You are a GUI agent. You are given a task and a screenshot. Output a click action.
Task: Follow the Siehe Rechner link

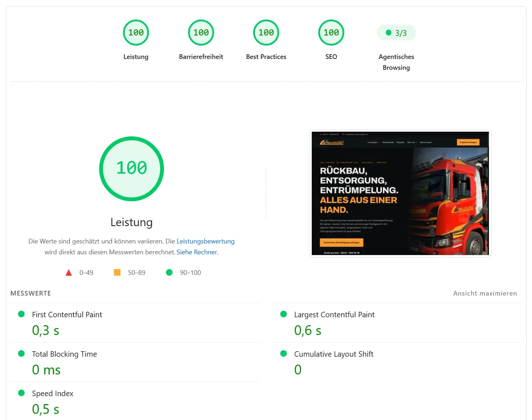(x=197, y=252)
